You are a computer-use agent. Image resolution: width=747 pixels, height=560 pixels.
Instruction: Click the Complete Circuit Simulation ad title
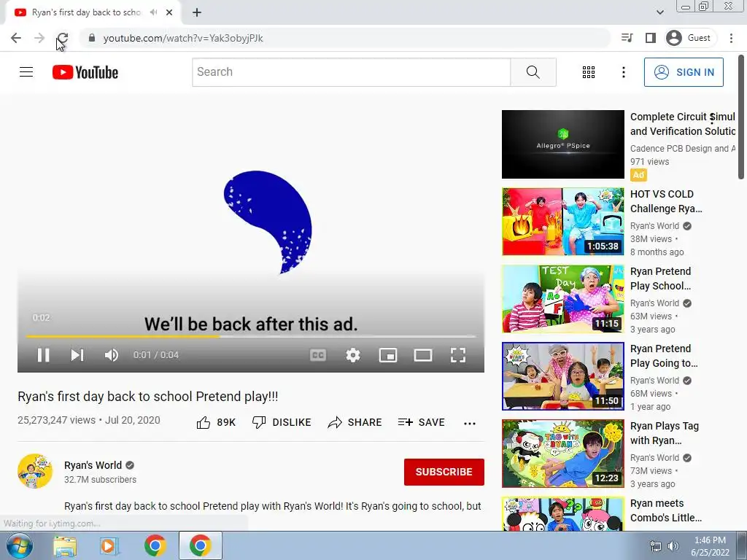683,124
